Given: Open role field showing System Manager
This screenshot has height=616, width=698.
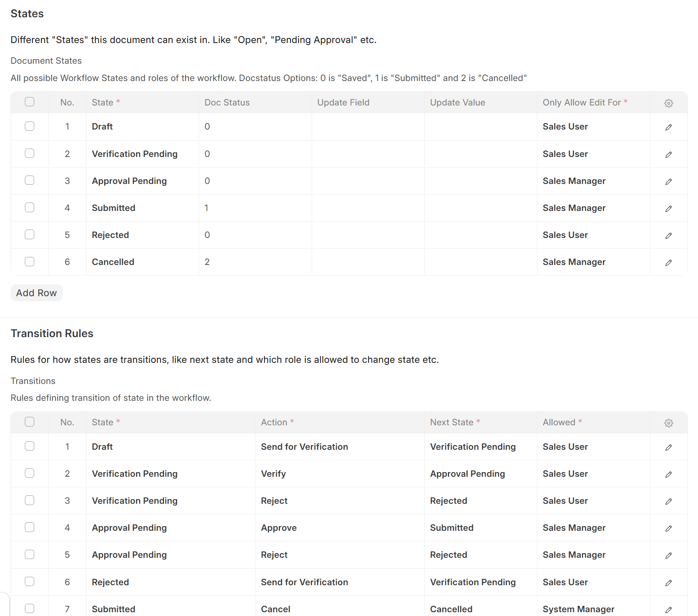Looking at the screenshot, I should click(578, 609).
